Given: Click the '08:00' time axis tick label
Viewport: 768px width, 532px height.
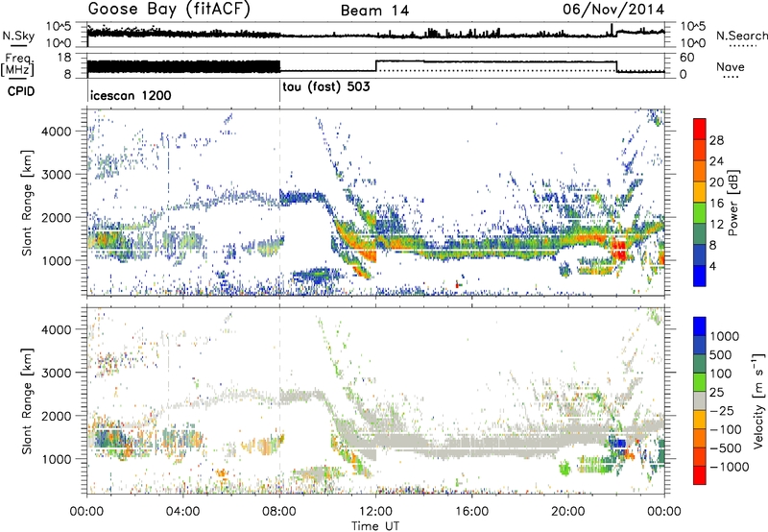Looking at the screenshot, I should click(279, 512).
